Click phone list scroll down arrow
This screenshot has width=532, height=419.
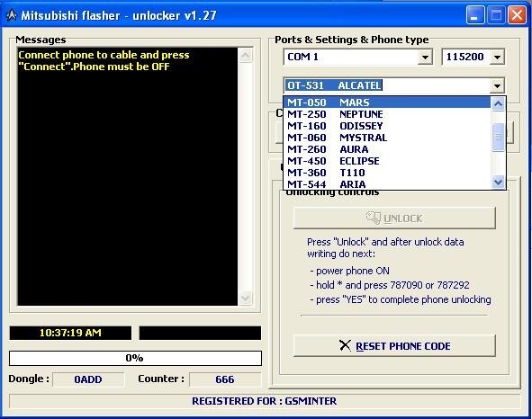[x=498, y=183]
